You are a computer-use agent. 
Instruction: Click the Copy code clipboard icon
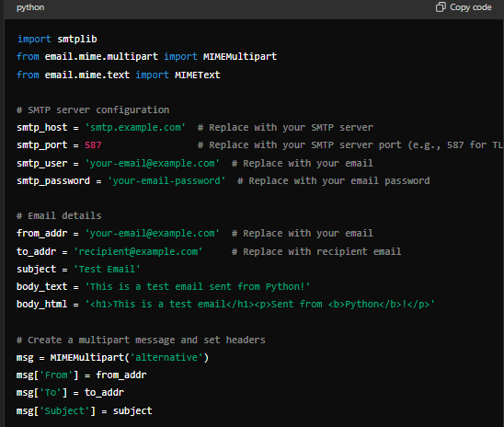(x=441, y=6)
